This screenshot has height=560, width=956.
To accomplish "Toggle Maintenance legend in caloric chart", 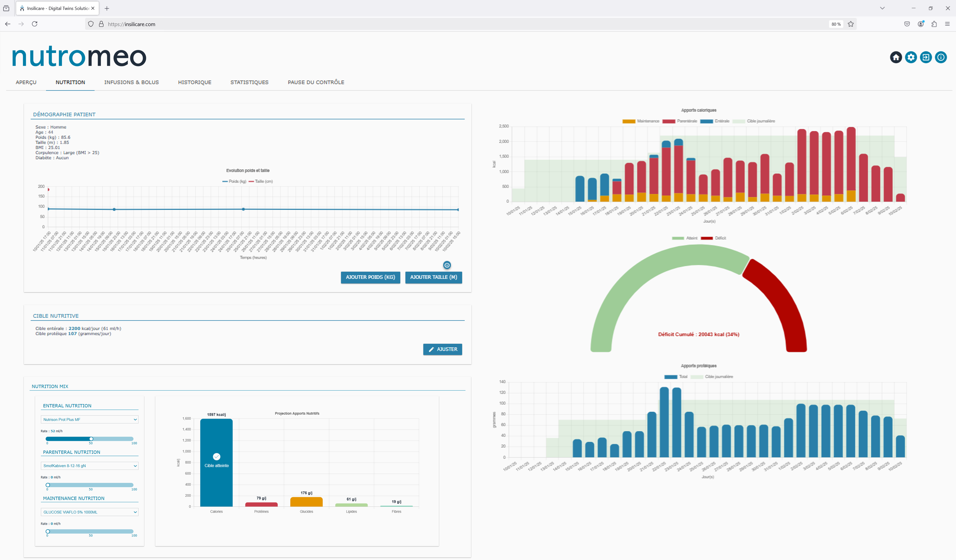I will (x=641, y=121).
